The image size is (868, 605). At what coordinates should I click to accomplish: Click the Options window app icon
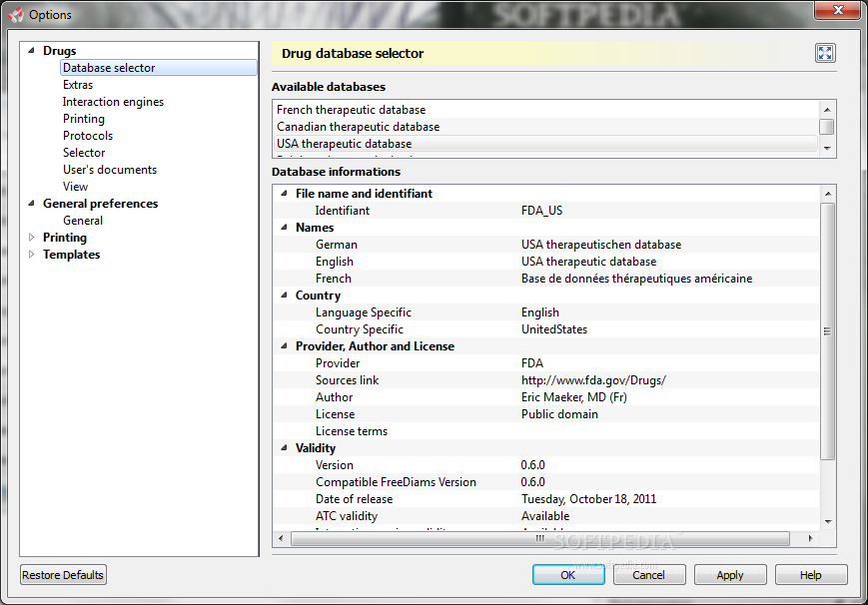17,14
